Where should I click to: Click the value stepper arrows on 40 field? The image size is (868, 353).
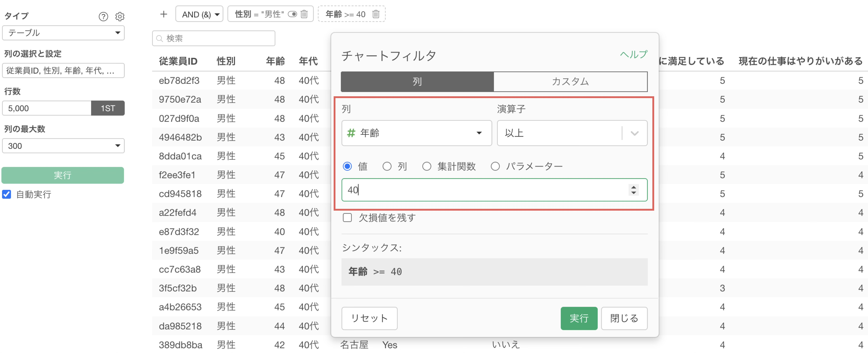click(633, 190)
